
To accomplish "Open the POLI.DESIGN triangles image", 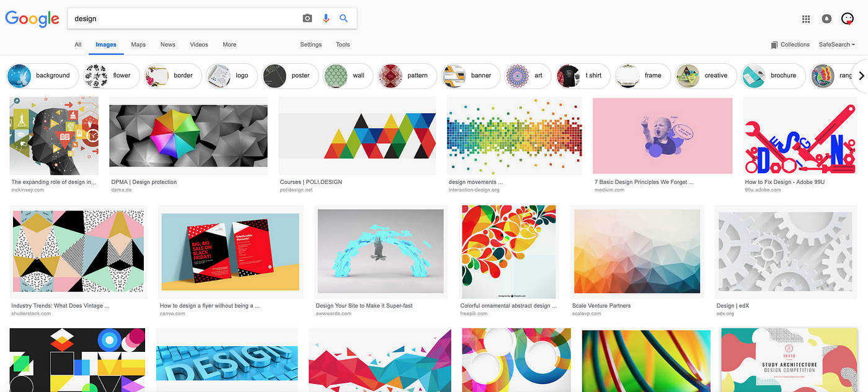I will (x=357, y=136).
